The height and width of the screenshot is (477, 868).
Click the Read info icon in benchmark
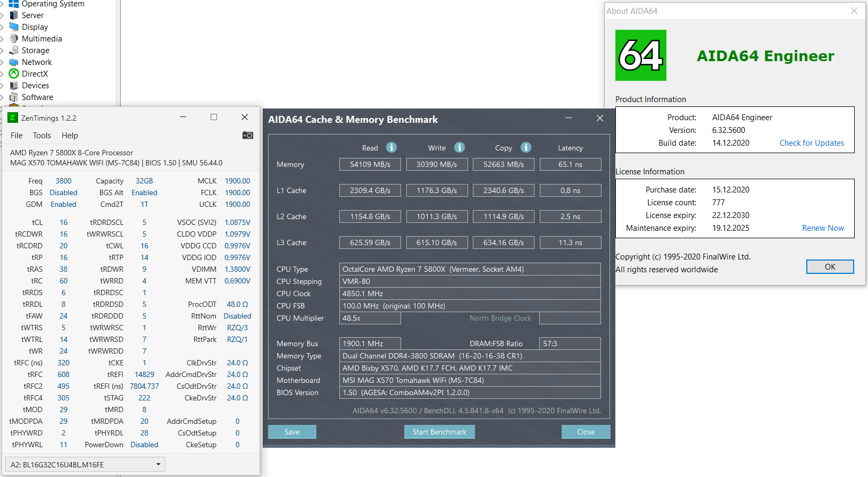(391, 147)
